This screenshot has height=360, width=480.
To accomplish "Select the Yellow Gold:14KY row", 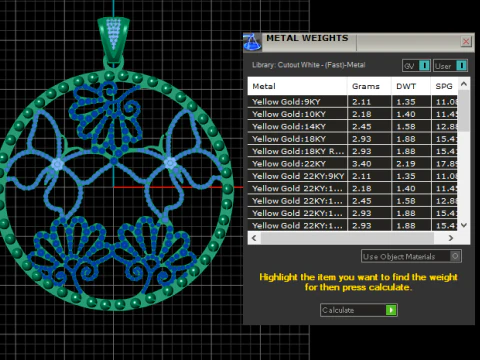I will [x=352, y=126].
